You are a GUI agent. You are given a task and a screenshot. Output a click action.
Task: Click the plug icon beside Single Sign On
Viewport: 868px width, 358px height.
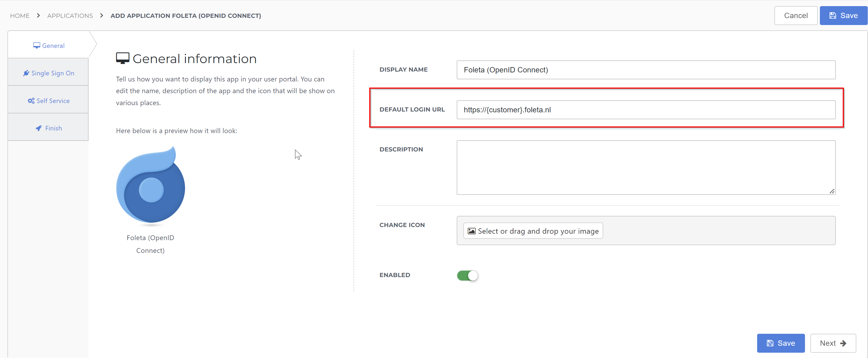26,73
